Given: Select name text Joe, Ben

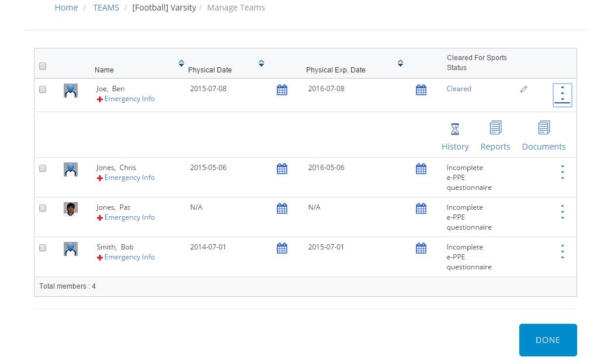Looking at the screenshot, I should [110, 89].
